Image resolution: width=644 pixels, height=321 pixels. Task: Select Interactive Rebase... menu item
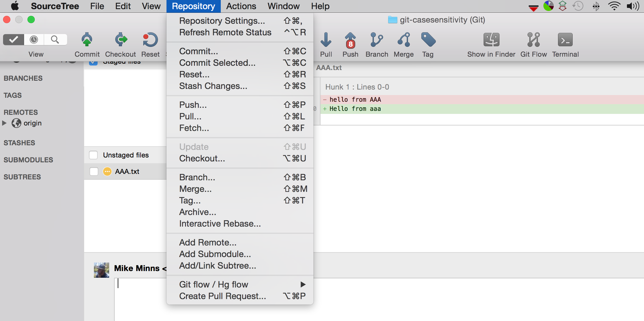[x=240, y=224]
